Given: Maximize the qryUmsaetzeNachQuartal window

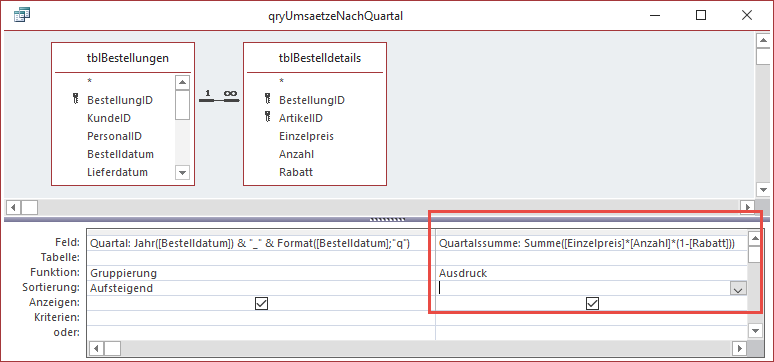Looking at the screenshot, I should tap(701, 15).
